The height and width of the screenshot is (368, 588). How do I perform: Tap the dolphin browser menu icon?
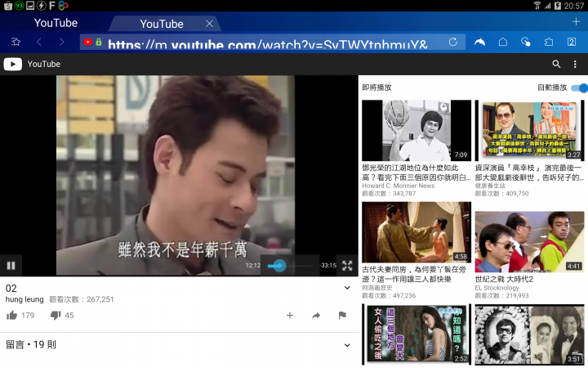click(479, 42)
